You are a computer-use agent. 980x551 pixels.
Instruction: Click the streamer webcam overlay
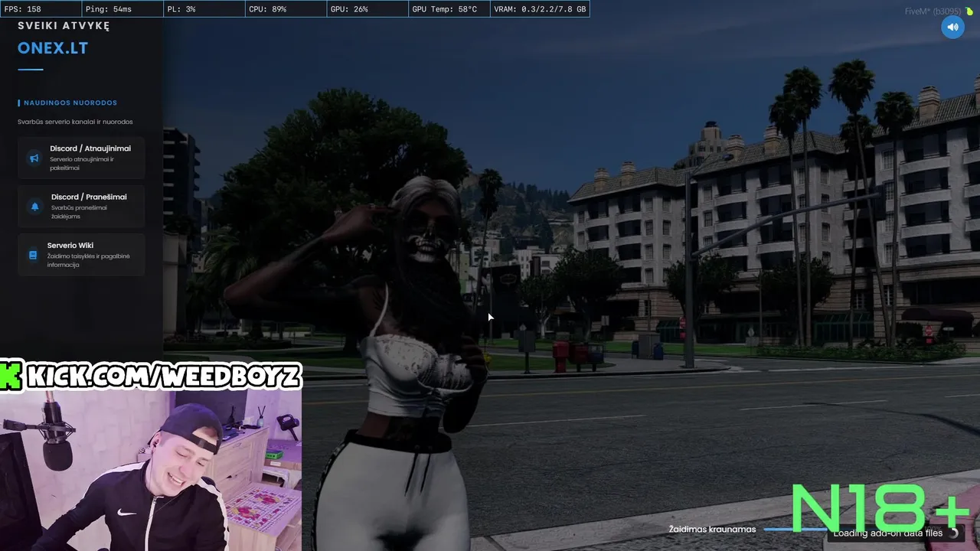tap(151, 470)
